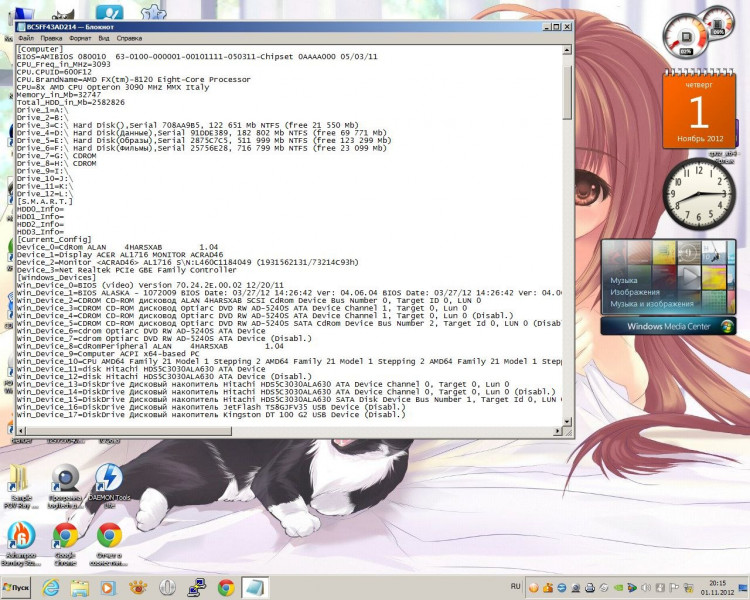Click the Win_Device_9=Computer ACPI x64-based PC line

(108, 354)
